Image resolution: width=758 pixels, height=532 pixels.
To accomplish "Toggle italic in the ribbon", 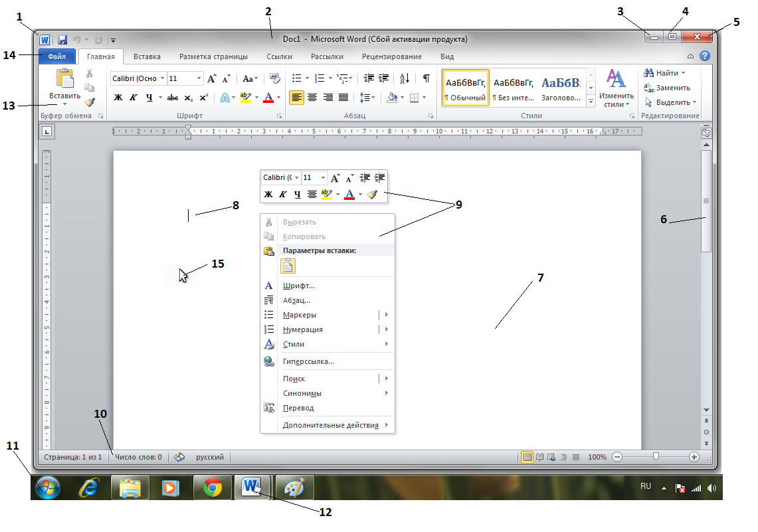I will click(x=134, y=98).
